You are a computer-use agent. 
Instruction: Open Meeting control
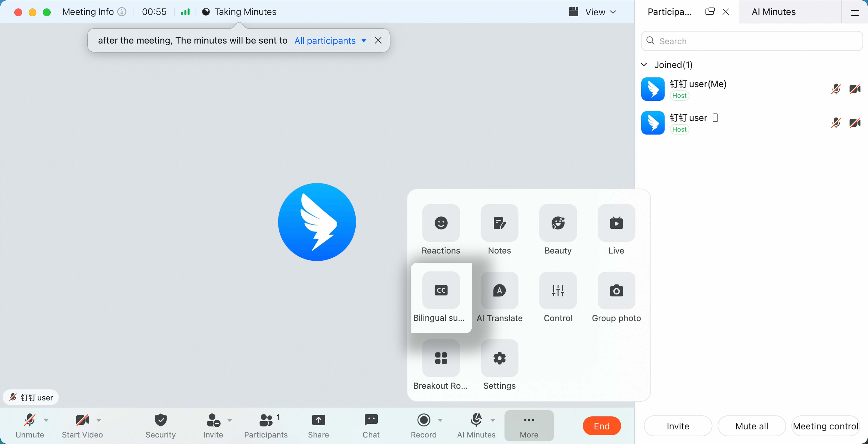825,426
